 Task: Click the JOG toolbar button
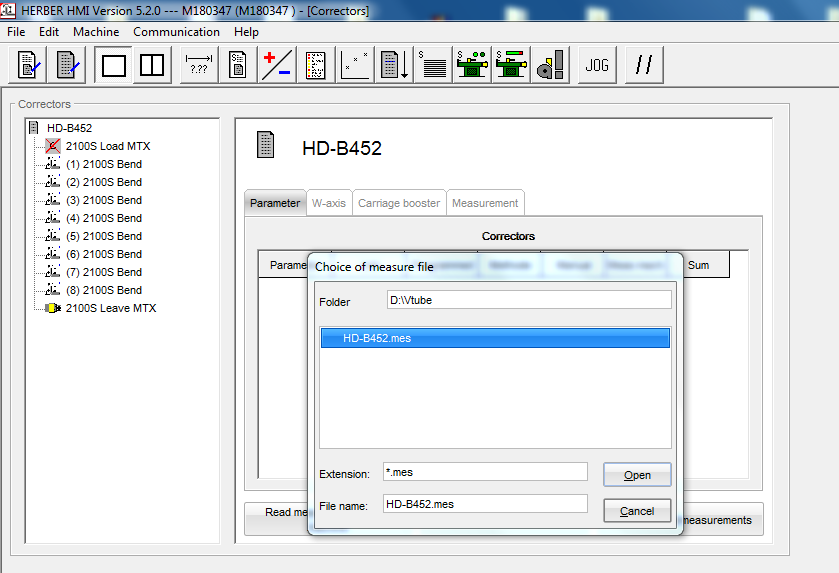point(597,65)
